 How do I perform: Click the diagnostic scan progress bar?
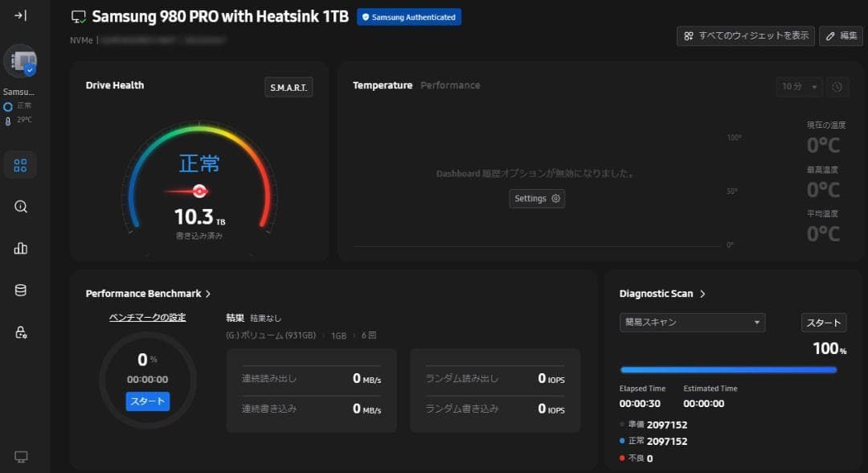(728, 370)
